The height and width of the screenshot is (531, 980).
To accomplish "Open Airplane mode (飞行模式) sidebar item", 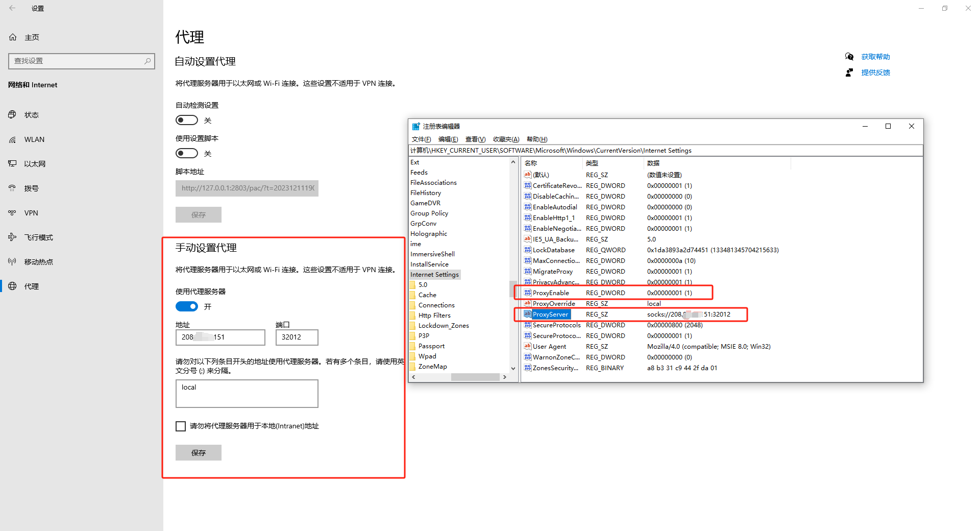I will point(38,237).
